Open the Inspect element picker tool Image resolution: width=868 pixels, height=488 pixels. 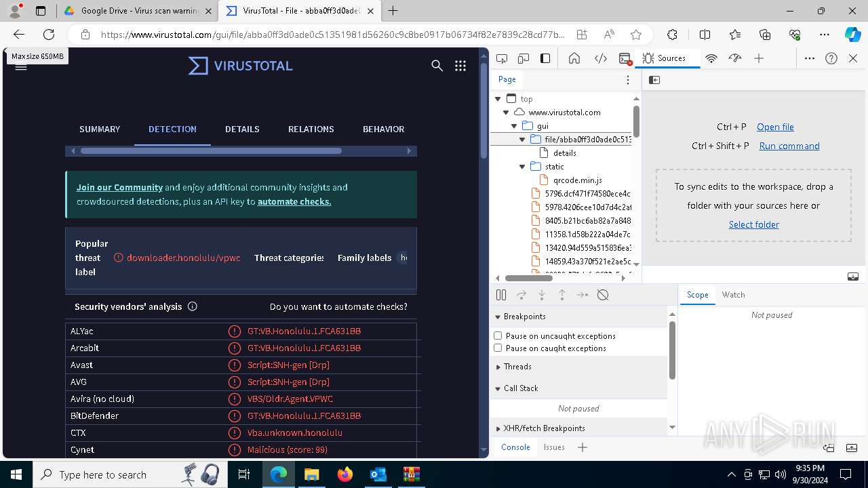pos(502,58)
